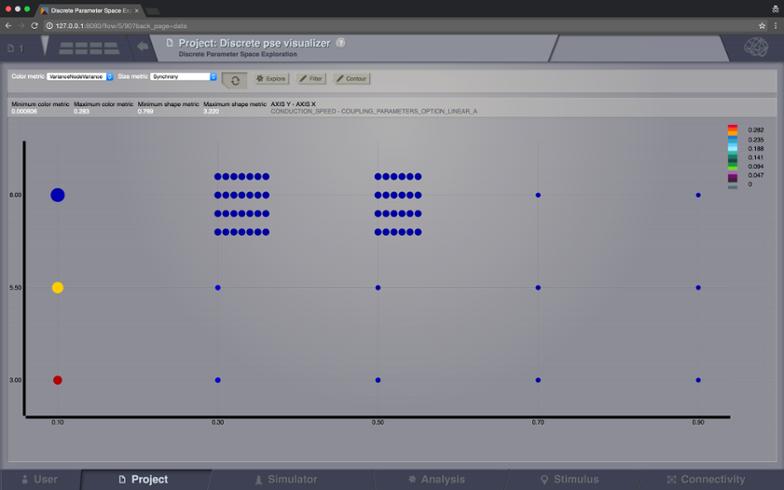
Task: Switch to the Simulator tab
Action: tap(285, 480)
